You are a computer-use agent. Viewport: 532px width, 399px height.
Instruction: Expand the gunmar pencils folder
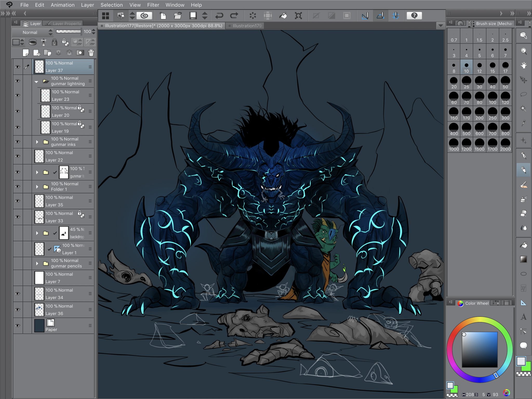click(37, 263)
